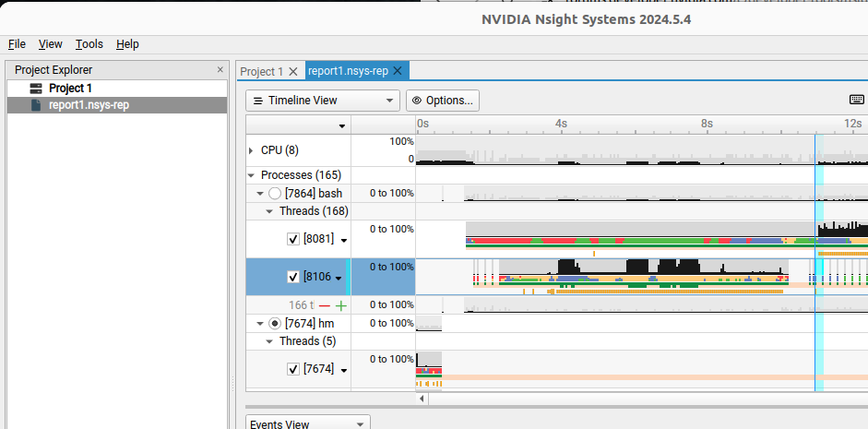Select report1.nsys-rep in Project Explorer

pos(89,105)
